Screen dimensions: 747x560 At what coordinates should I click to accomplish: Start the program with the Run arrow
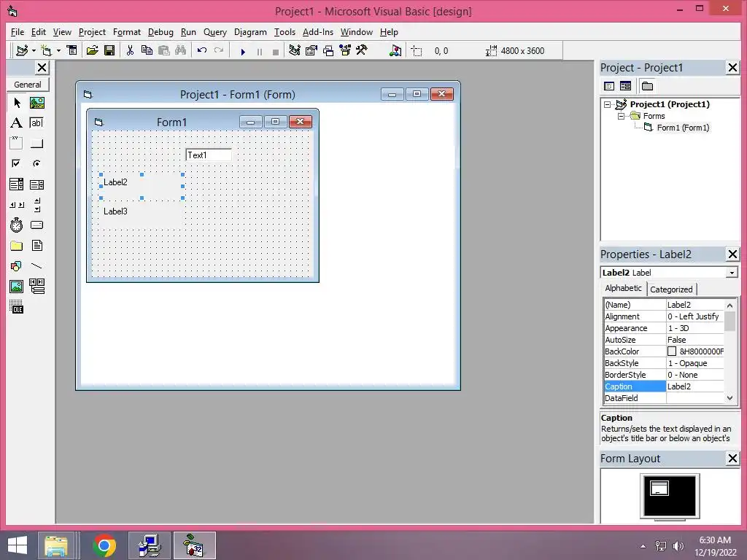coord(243,52)
